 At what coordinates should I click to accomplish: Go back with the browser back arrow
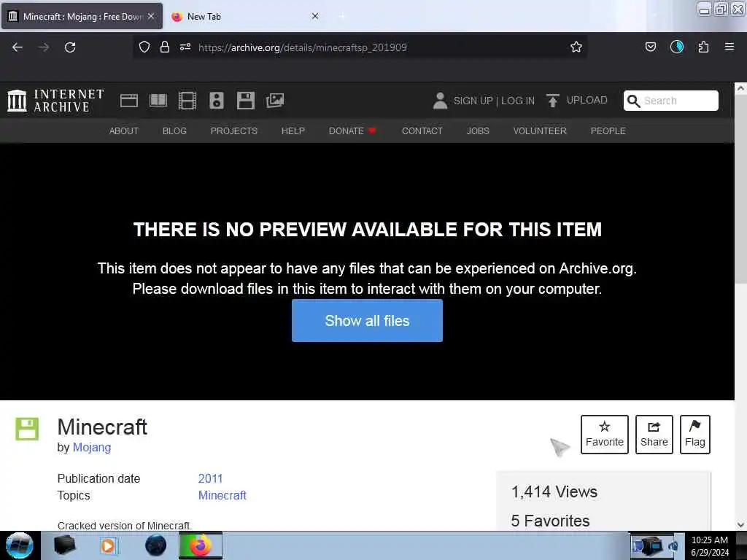[x=18, y=47]
